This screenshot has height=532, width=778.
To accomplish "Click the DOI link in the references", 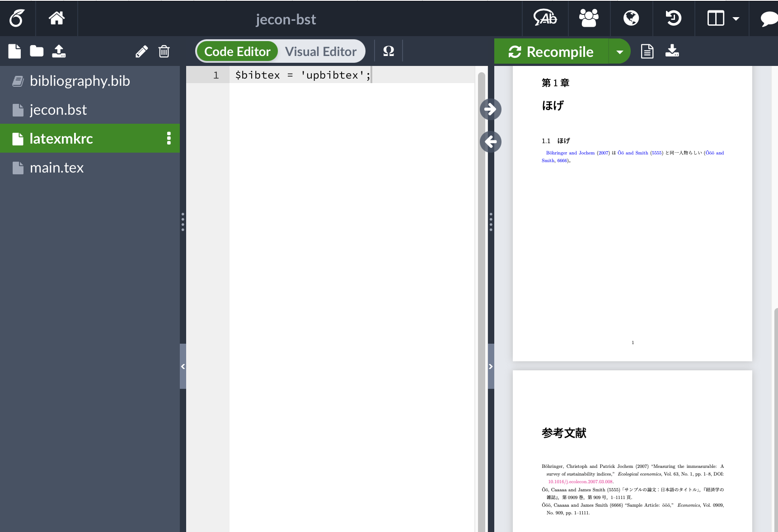I will (581, 482).
